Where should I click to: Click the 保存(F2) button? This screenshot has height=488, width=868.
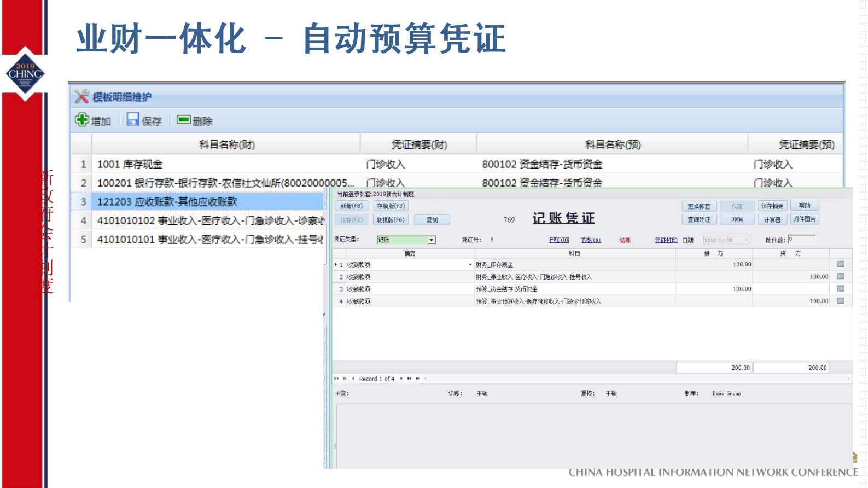pyautogui.click(x=352, y=220)
